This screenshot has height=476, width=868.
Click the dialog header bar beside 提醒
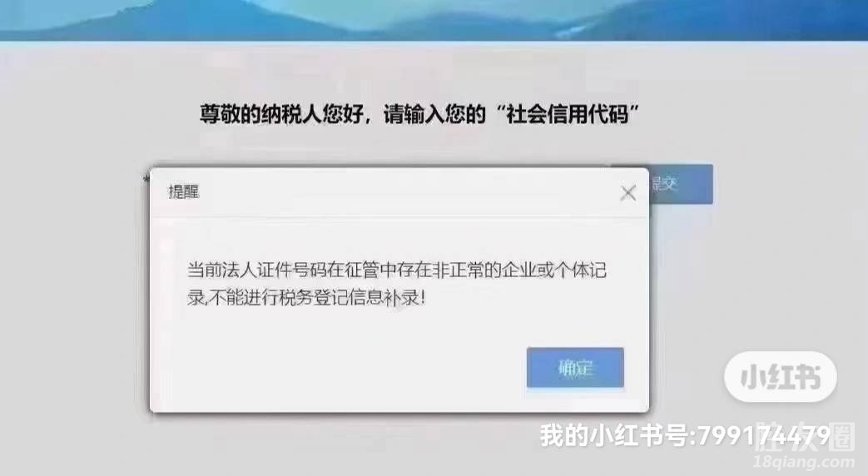click(409, 192)
